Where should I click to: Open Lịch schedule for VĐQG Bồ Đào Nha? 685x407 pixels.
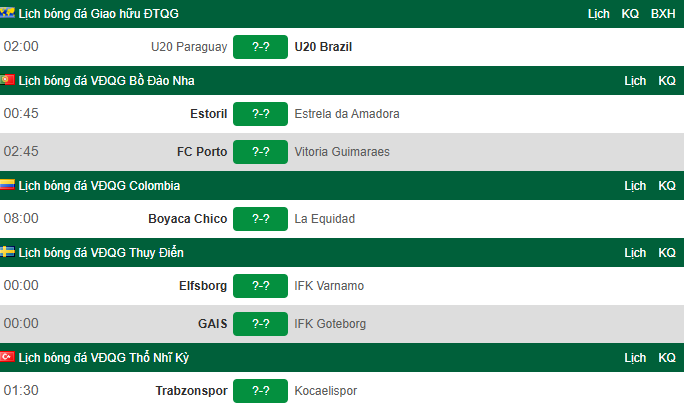[x=635, y=81]
